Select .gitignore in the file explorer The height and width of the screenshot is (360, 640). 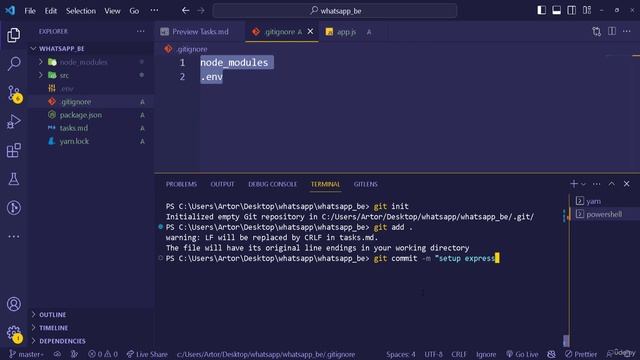click(x=75, y=102)
